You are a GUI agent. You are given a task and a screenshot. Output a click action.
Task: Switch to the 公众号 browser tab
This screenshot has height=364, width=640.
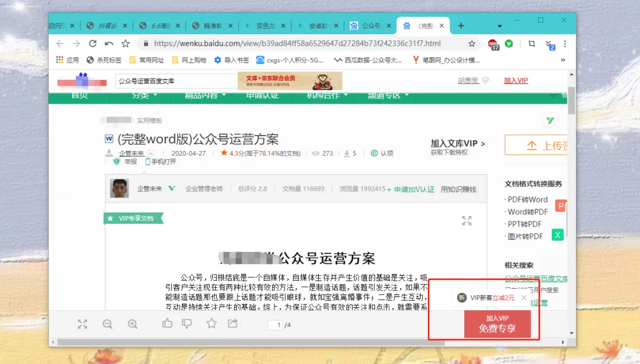point(370,25)
